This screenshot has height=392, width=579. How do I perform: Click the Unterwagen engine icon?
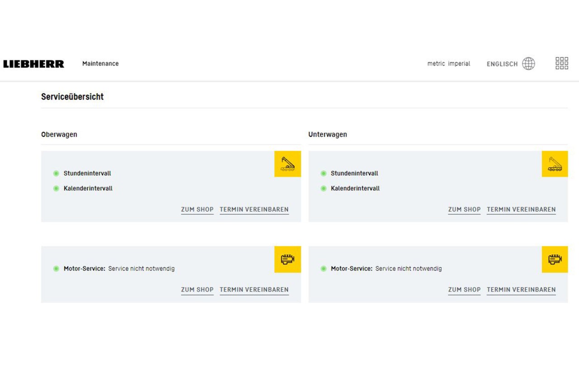[555, 260]
